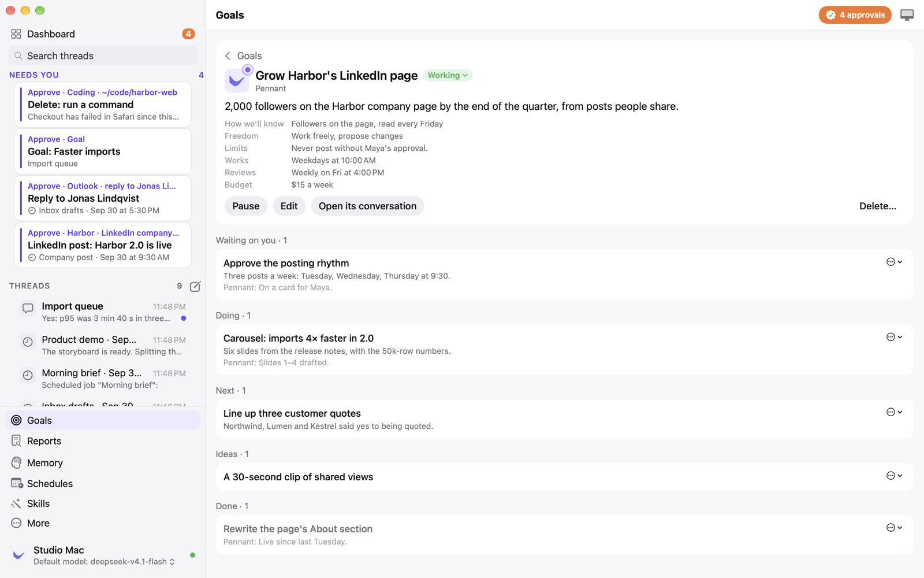Click the Carousel: imports 4× faster task

click(564, 350)
